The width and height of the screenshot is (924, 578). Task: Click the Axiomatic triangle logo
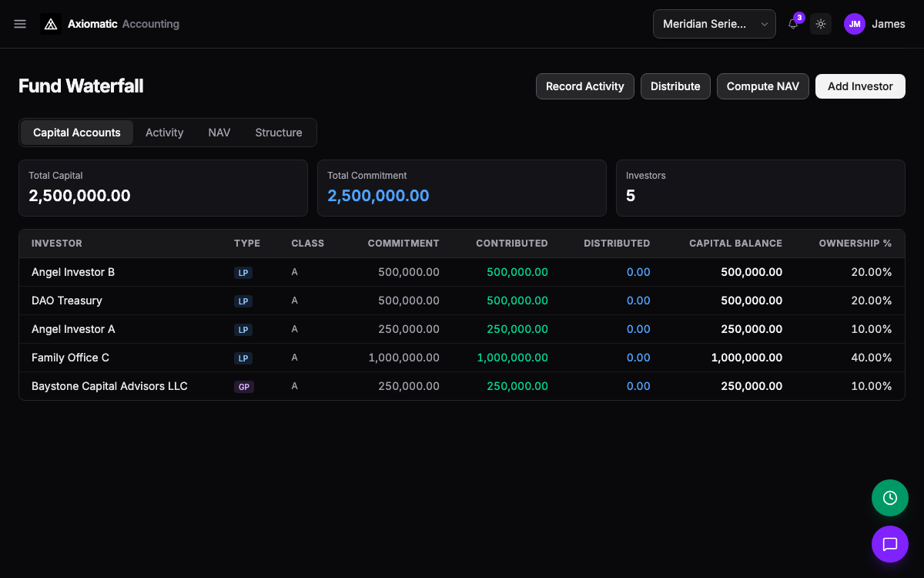[51, 24]
